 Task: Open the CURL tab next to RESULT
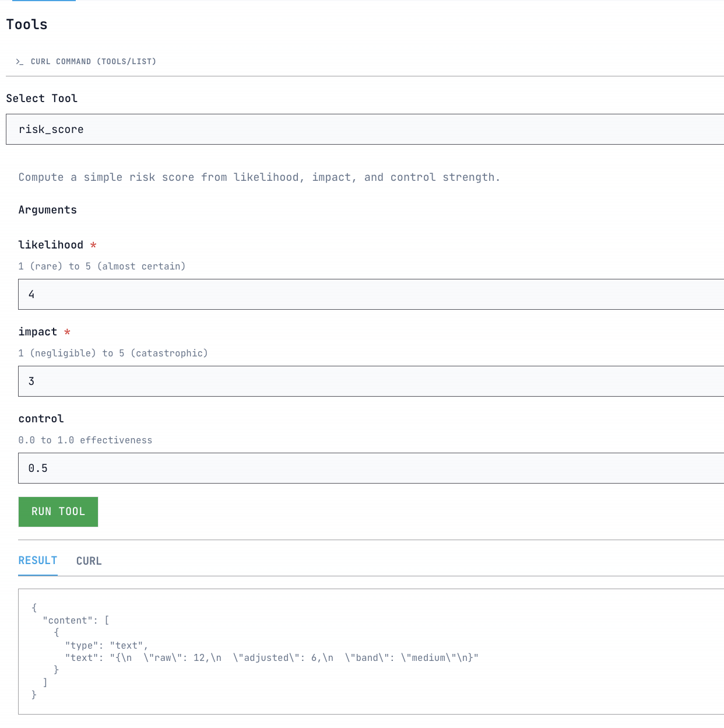[x=89, y=561]
